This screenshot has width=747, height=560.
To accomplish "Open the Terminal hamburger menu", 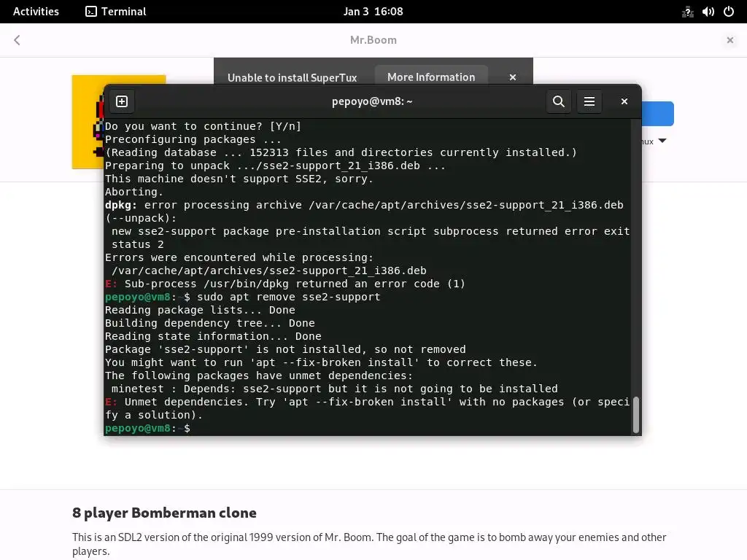I will point(589,101).
